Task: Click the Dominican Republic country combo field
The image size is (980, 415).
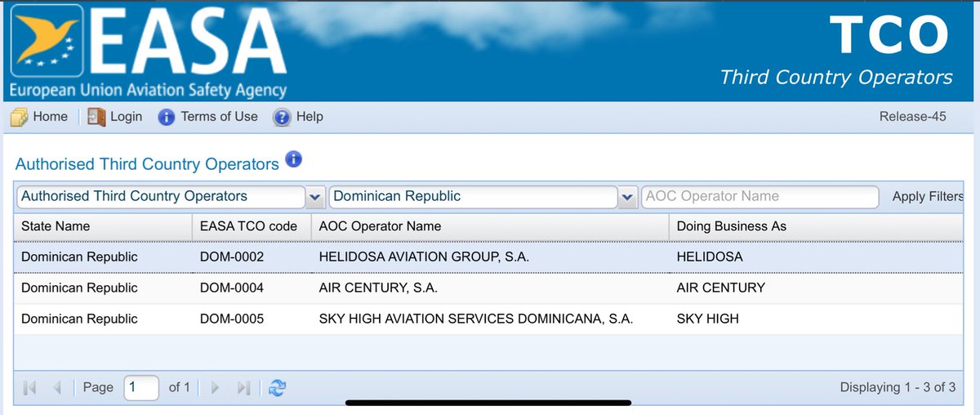Action: [x=474, y=197]
